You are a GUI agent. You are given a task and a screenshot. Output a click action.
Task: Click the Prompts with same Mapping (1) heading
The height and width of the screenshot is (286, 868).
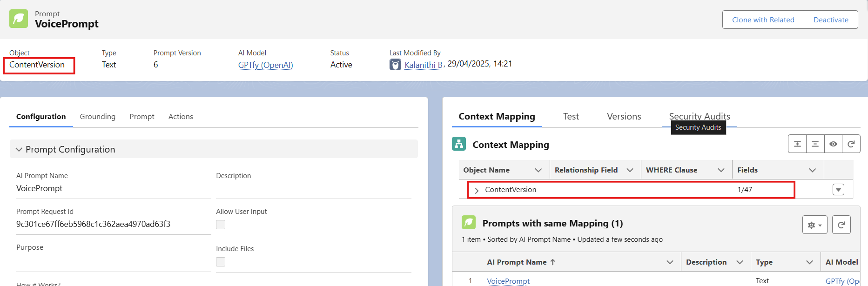(552, 223)
